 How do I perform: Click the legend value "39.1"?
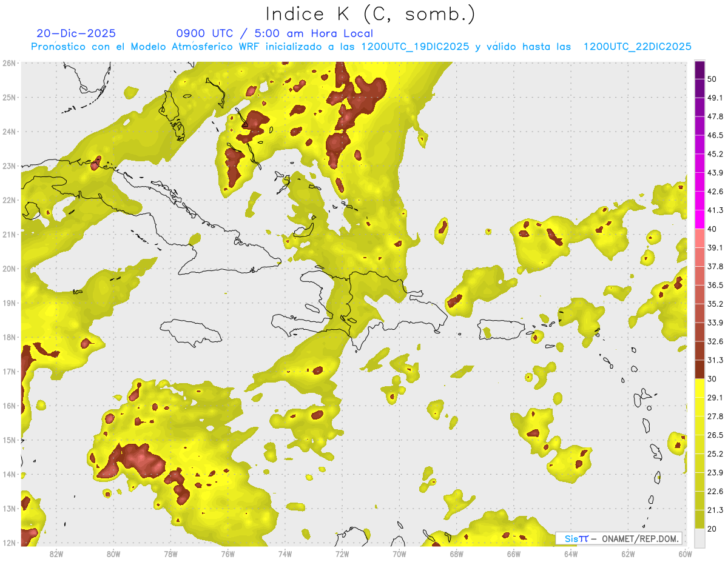715,248
